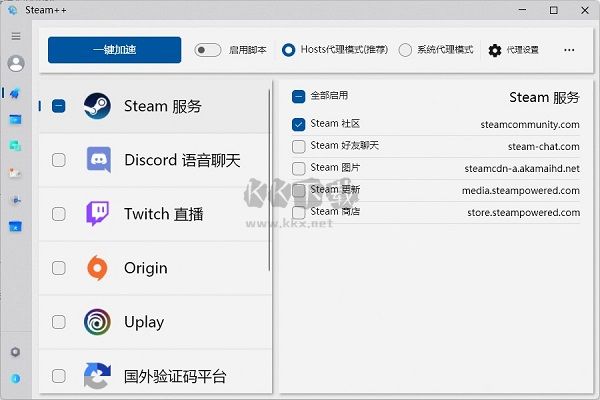Viewport: 600px width, 400px height.
Task: Select the Twitch 直播 row label
Action: point(164,214)
